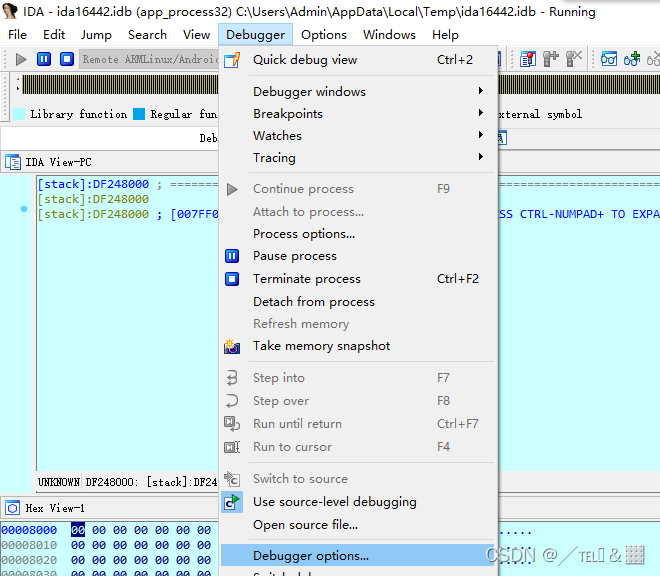Viewport: 660px width, 576px height.
Task: Expand the Breakpoints submenu
Action: coord(480,113)
